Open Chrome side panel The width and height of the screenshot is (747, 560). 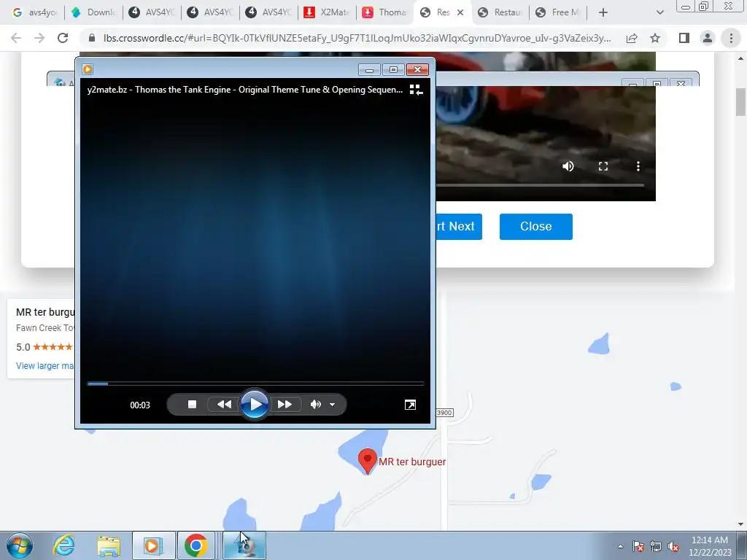[x=684, y=38]
